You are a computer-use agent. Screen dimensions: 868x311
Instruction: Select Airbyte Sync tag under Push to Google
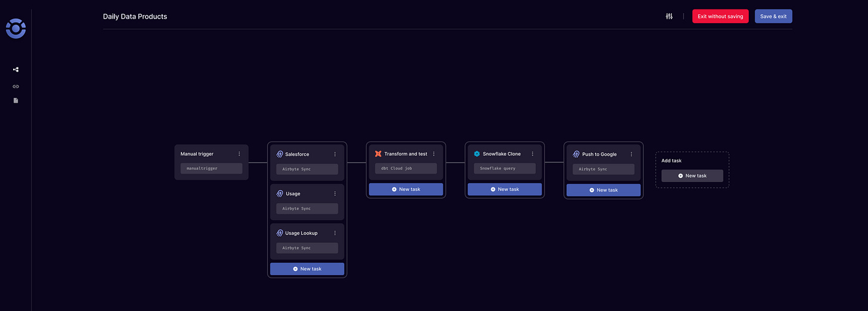603,169
